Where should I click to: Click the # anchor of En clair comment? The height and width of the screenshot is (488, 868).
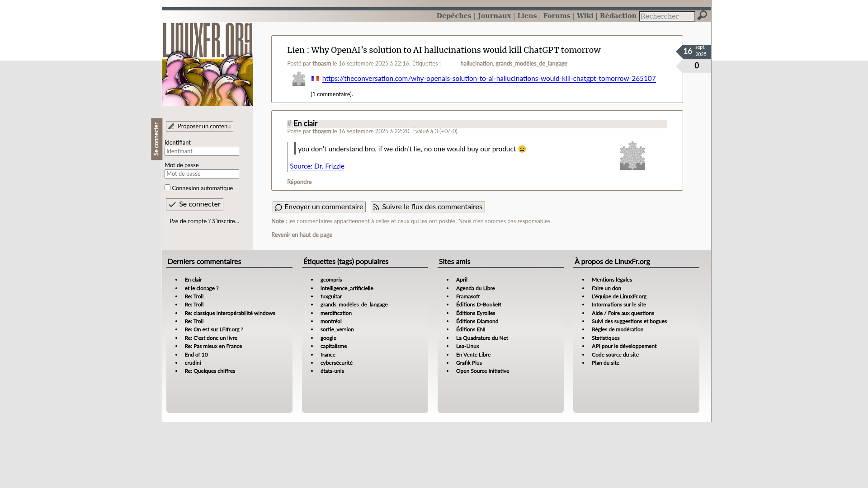click(x=289, y=124)
